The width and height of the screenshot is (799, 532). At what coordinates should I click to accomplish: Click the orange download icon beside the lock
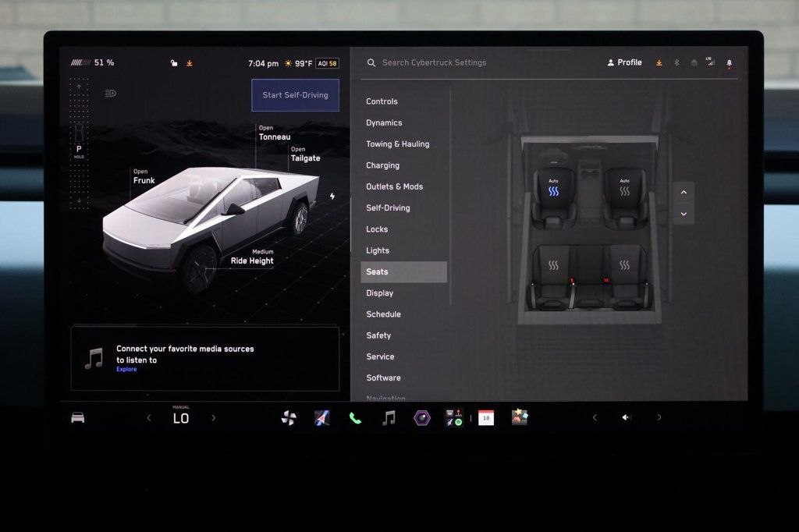point(189,63)
